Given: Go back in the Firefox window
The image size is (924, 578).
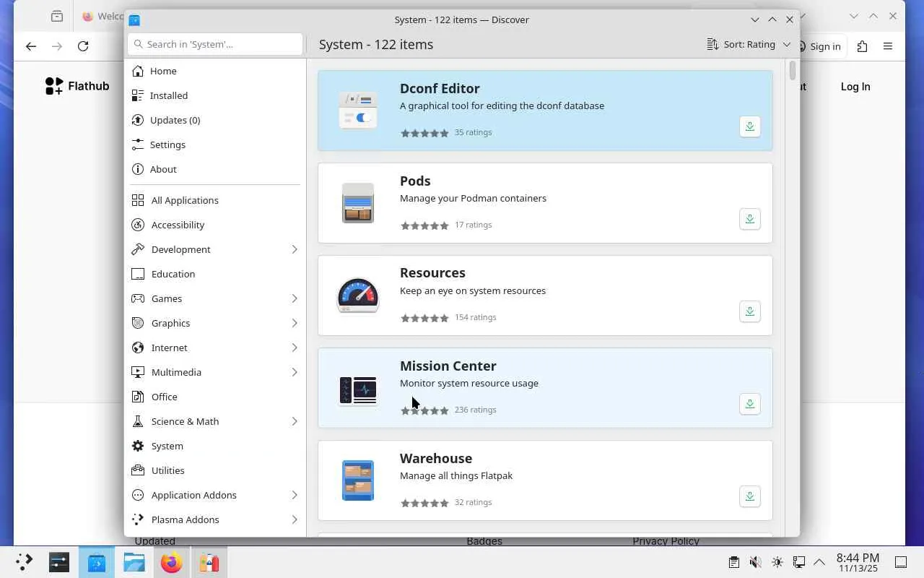Looking at the screenshot, I should 30,46.
